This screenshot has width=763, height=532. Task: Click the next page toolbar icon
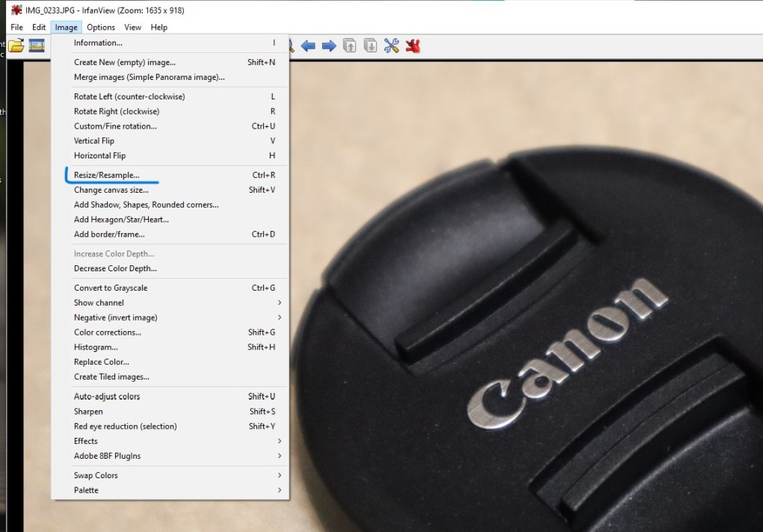tap(371, 46)
